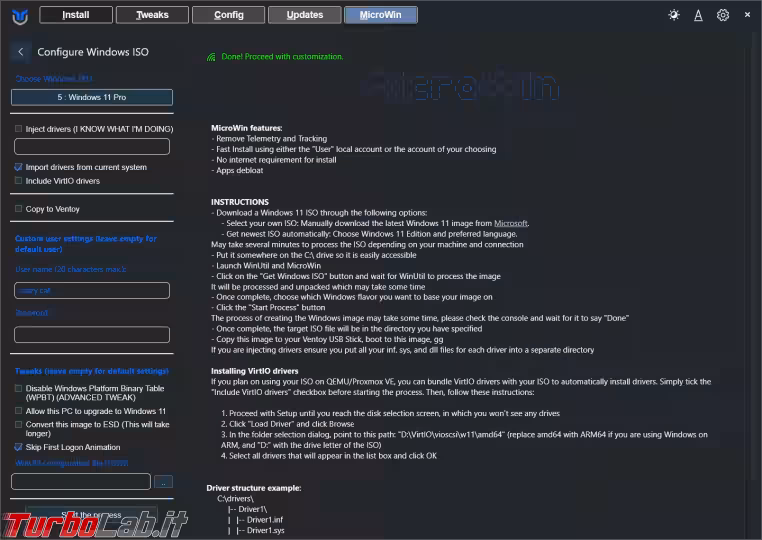This screenshot has height=540, width=762.
Task: Open the Windows SKU dropdown showing Windows 11 Pro
Action: (92, 97)
